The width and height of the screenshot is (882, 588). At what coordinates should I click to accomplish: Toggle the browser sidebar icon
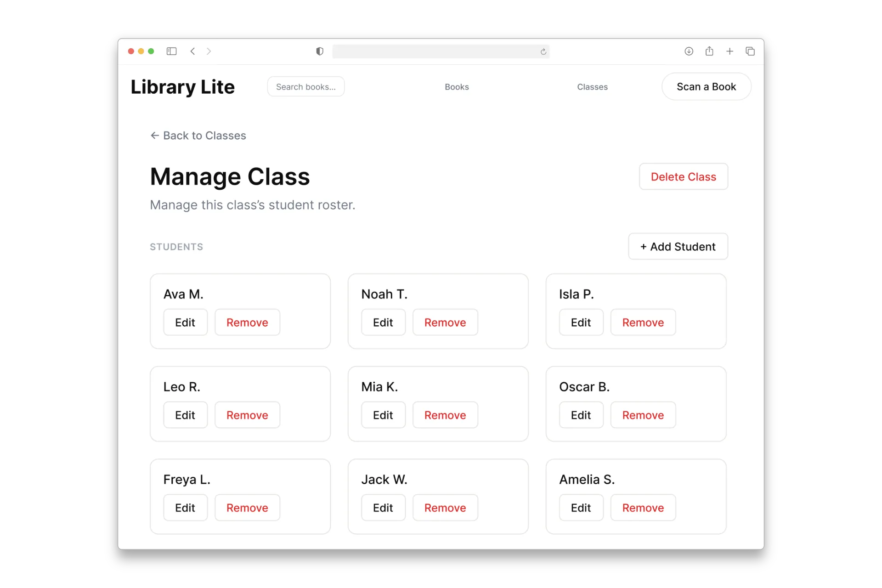coord(171,51)
